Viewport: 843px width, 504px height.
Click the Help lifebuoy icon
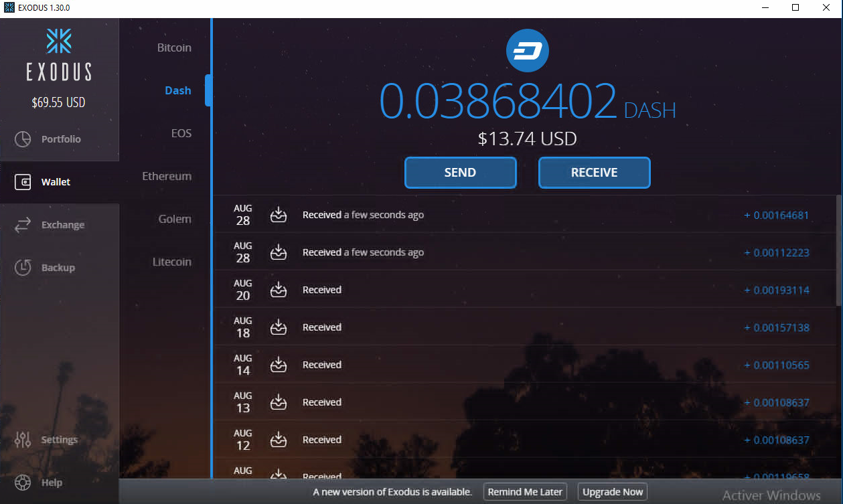pyautogui.click(x=23, y=483)
